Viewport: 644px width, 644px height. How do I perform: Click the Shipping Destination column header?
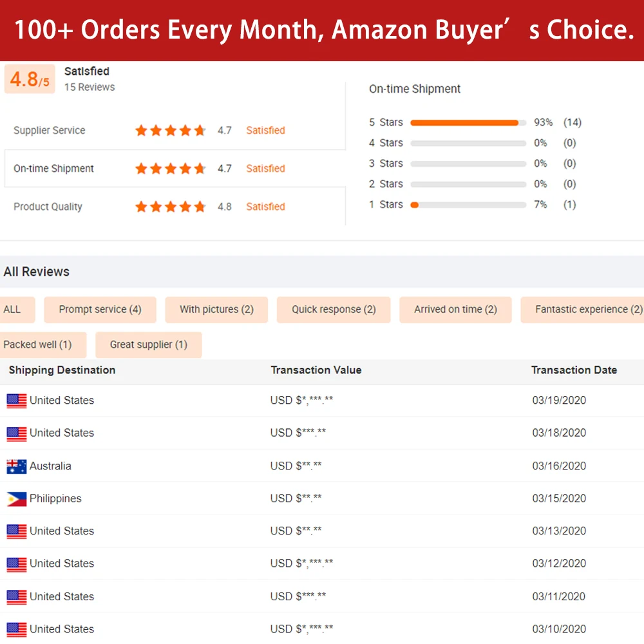62,370
